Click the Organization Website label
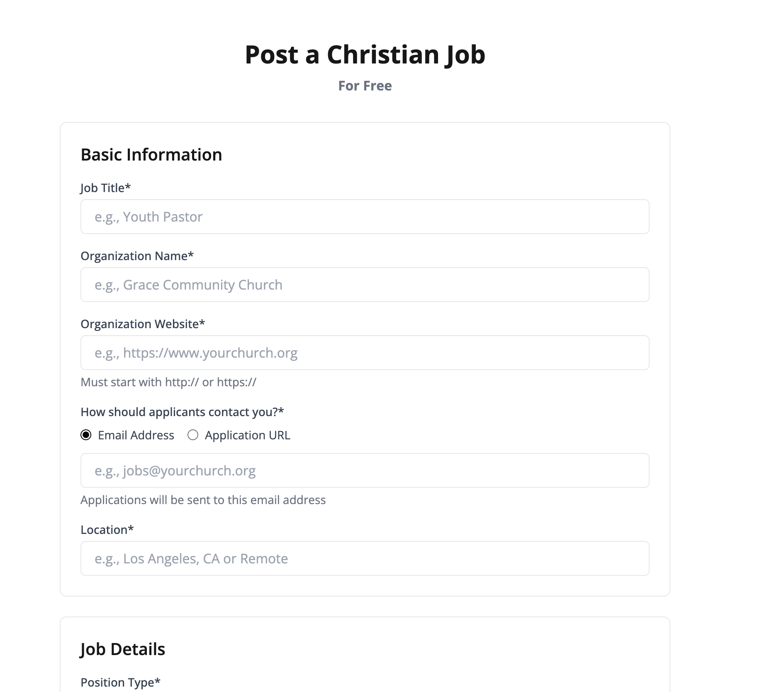Viewport: 784px width, 692px height. pyautogui.click(x=143, y=324)
